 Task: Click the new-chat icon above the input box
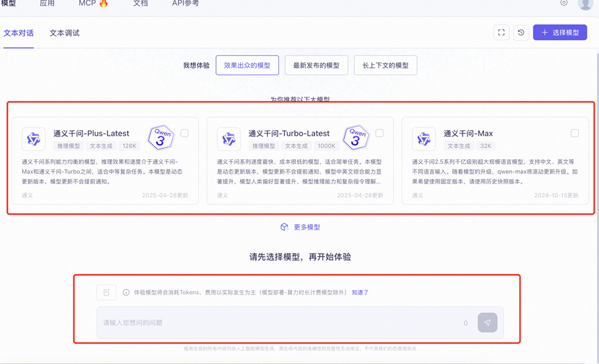click(x=106, y=292)
